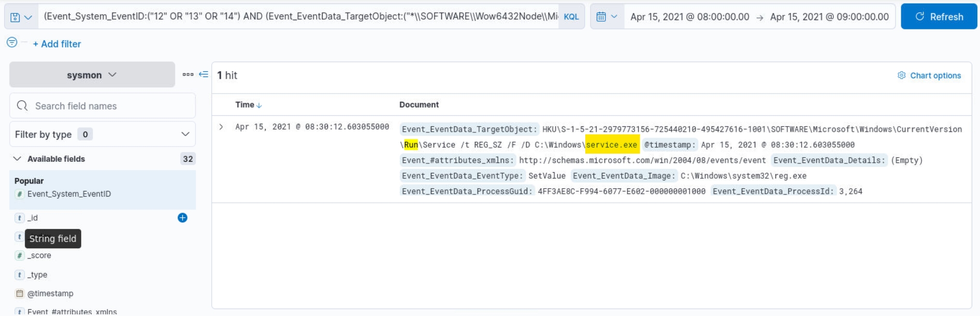Click the KQL language switcher
The width and height of the screenshot is (980, 316).
(x=571, y=17)
